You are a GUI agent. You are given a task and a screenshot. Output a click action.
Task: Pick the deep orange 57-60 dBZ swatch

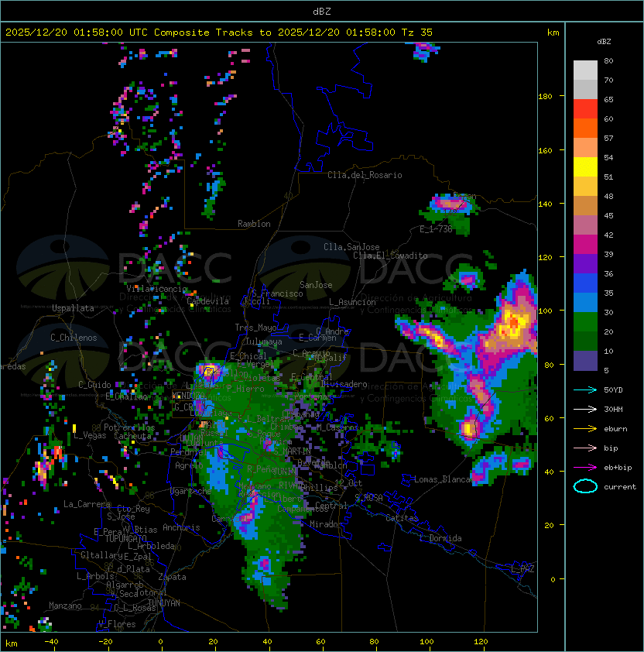(x=585, y=129)
